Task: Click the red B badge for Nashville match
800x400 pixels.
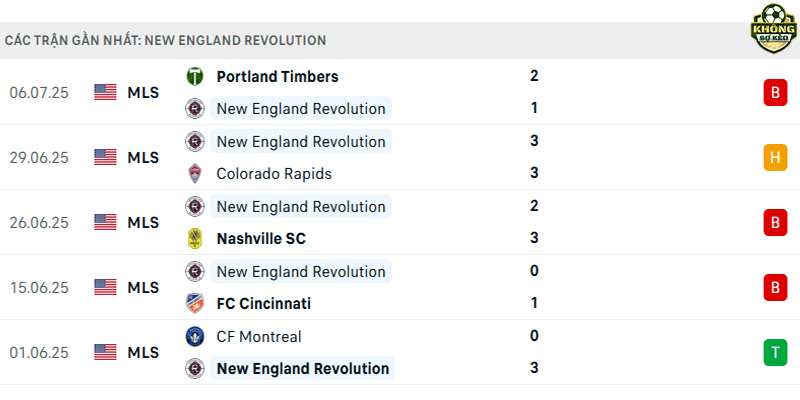Action: click(x=775, y=222)
